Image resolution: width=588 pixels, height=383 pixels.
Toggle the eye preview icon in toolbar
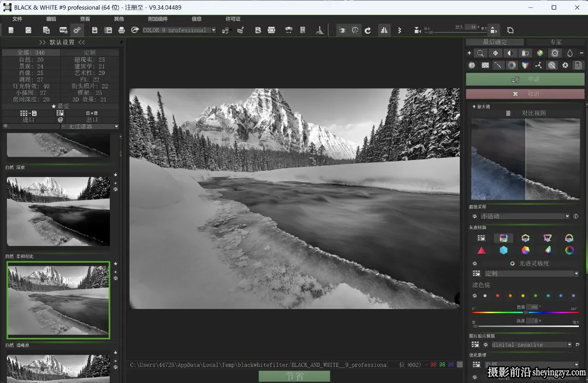coord(342,30)
